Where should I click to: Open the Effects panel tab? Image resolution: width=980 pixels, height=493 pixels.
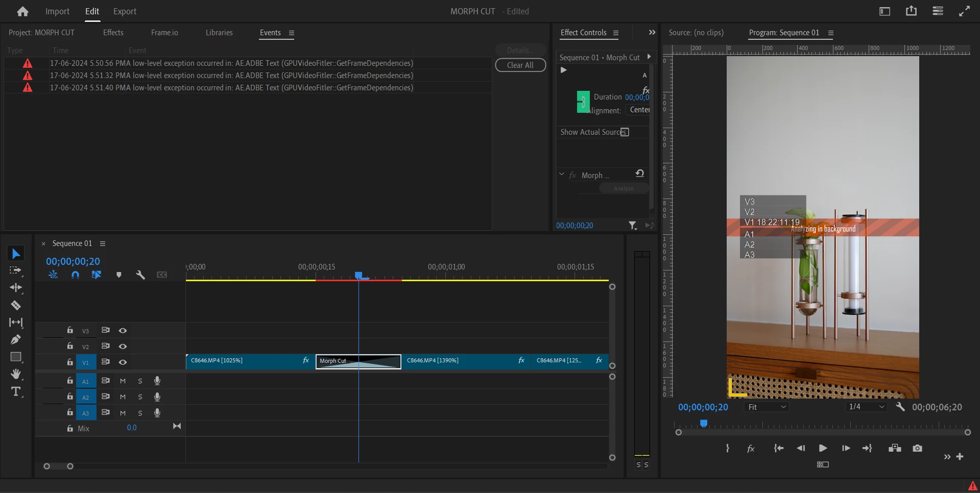click(113, 33)
